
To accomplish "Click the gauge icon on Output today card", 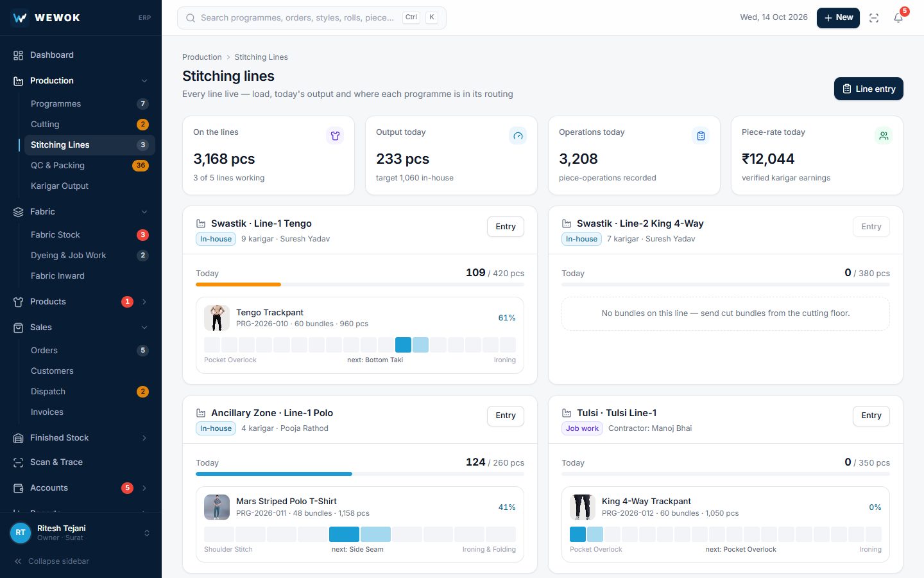I will point(518,136).
